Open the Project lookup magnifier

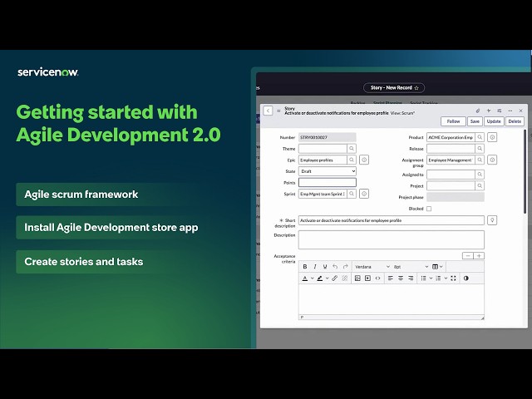tap(480, 185)
